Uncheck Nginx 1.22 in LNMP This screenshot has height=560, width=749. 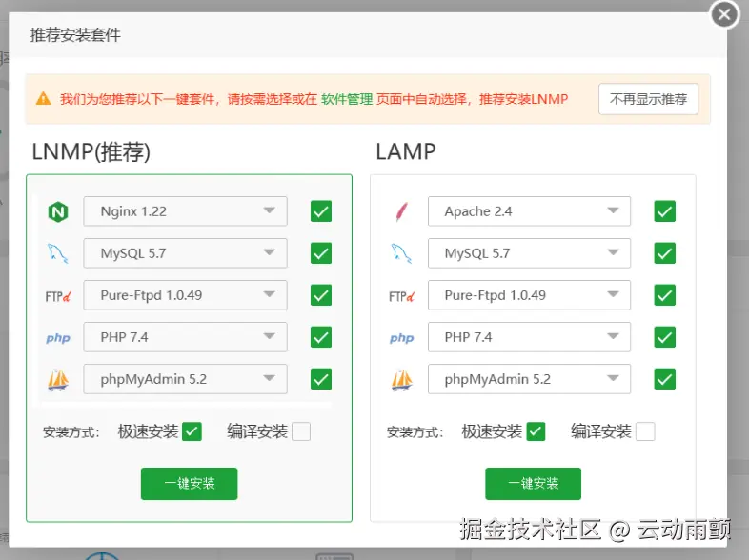click(x=321, y=211)
